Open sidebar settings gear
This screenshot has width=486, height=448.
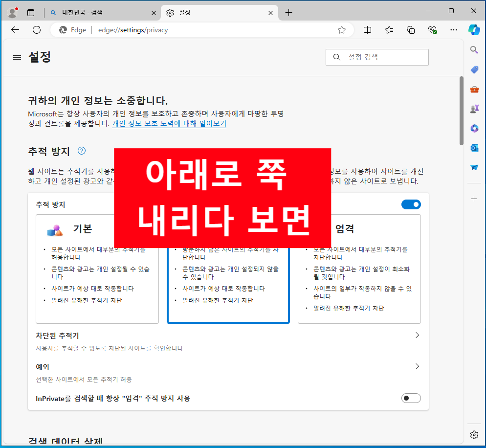click(474, 435)
